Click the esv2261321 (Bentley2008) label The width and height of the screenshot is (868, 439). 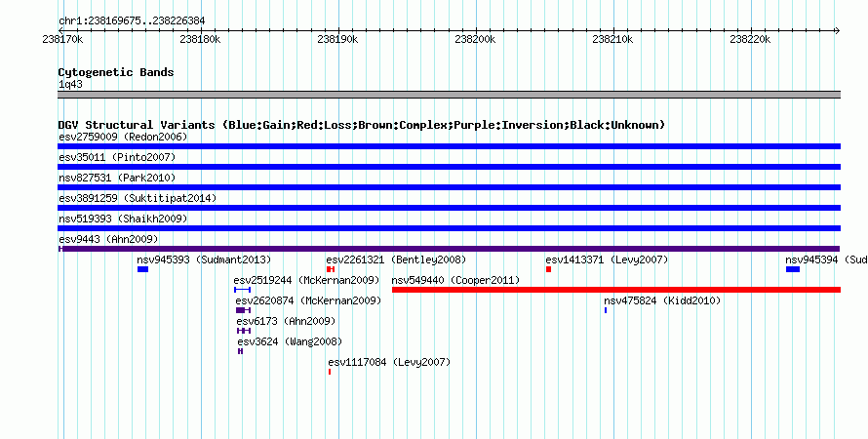point(396,259)
